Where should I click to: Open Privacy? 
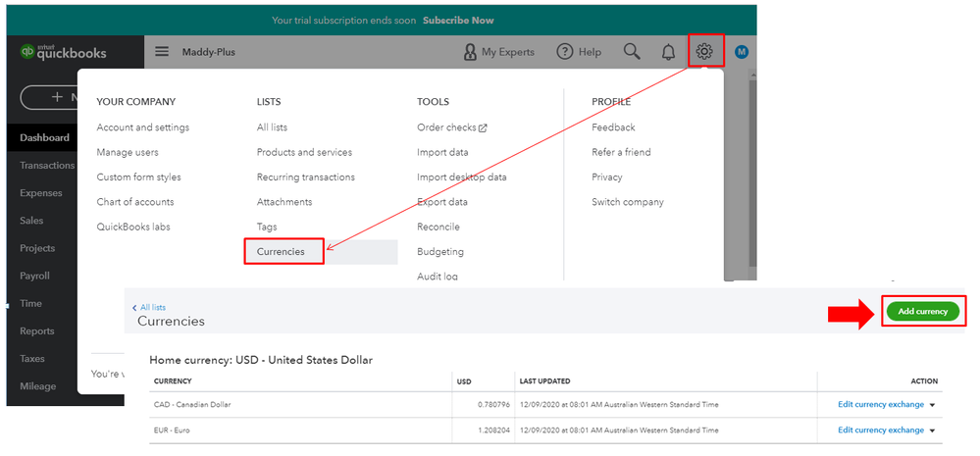(607, 177)
